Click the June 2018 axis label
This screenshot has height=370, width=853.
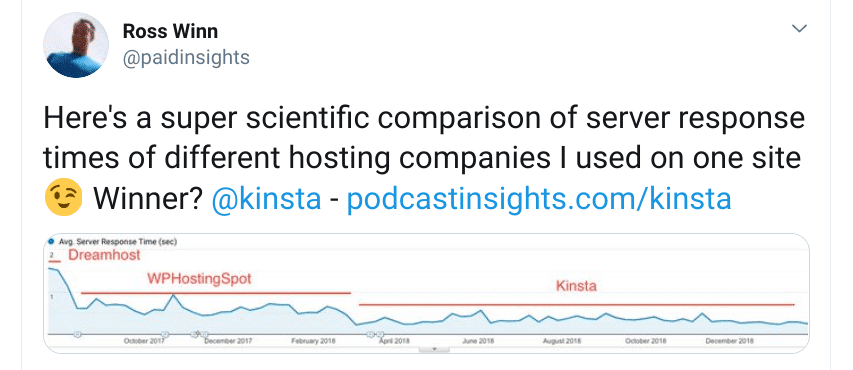pyautogui.click(x=477, y=341)
